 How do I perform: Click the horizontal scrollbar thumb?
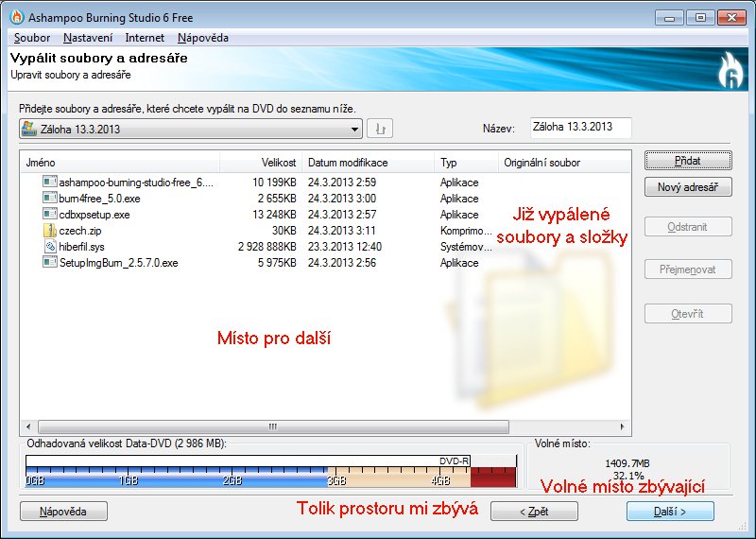tap(273, 426)
